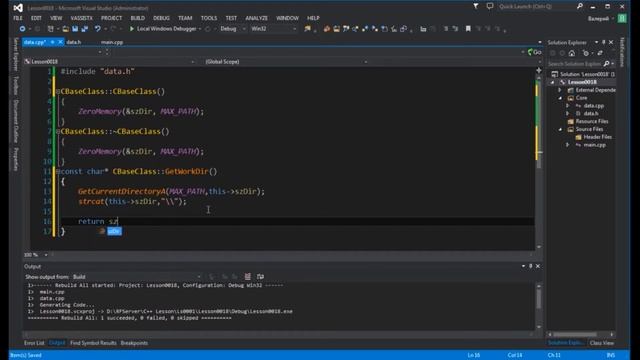Collapse the Lesson0018 project node
Screen dimensions: 640x360
tap(553, 82)
